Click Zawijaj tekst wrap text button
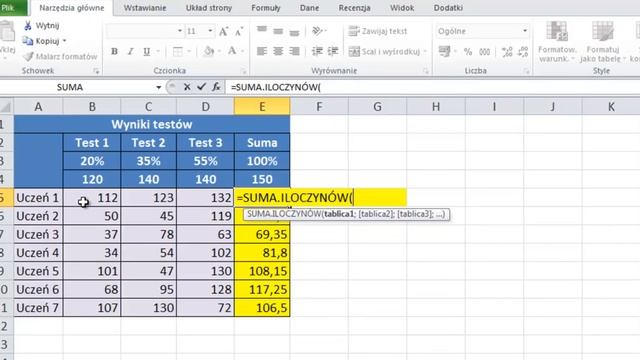Image resolution: width=640 pixels, height=360 pixels. pos(378,31)
